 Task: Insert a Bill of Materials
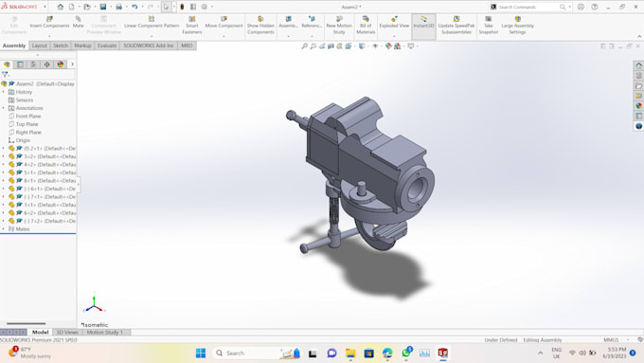(366, 25)
